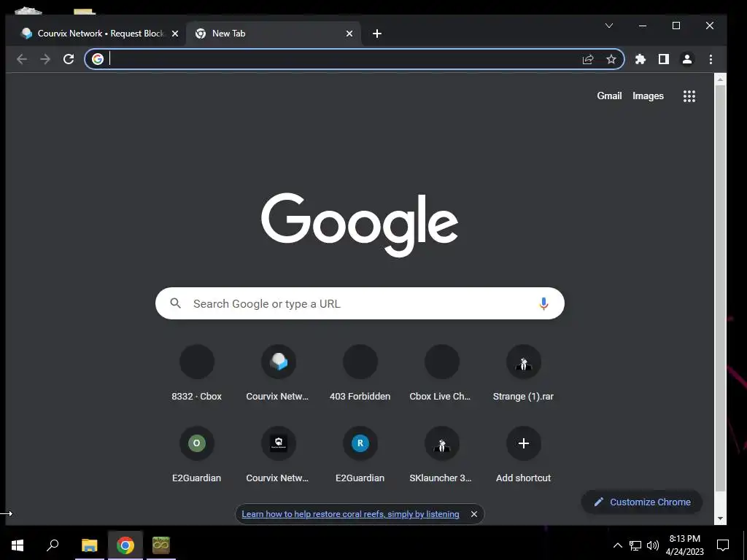The image size is (747, 560).
Task: Open the Images link
Action: tap(648, 96)
